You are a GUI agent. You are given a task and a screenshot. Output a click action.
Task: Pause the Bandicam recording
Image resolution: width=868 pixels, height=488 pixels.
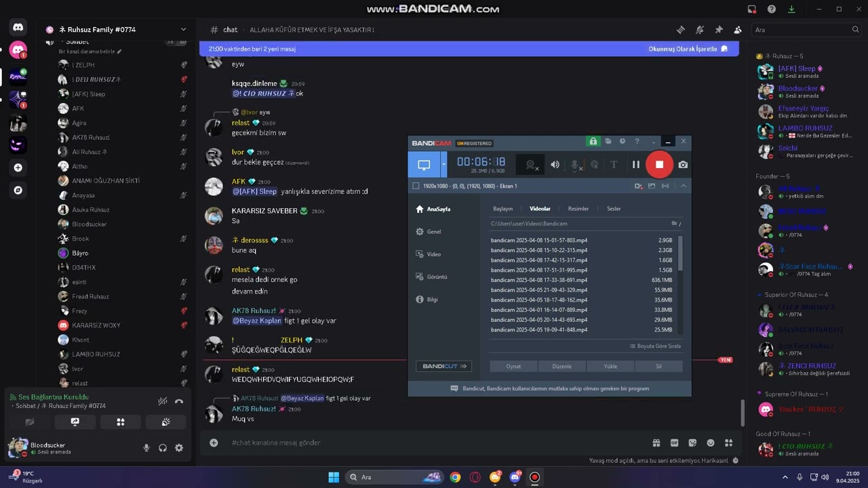(635, 164)
